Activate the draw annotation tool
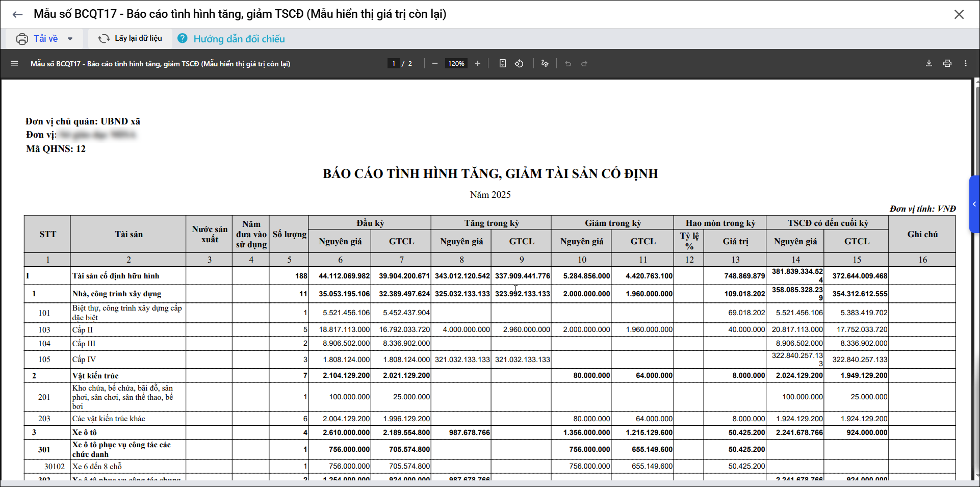Viewport: 980px width, 487px height. (545, 64)
